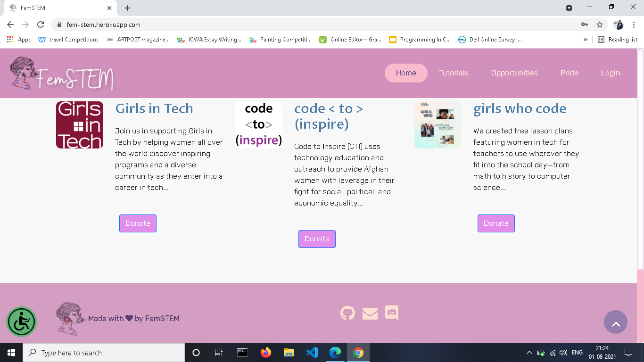Open the Programming In C bookmark
The height and width of the screenshot is (362, 644).
click(x=420, y=40)
